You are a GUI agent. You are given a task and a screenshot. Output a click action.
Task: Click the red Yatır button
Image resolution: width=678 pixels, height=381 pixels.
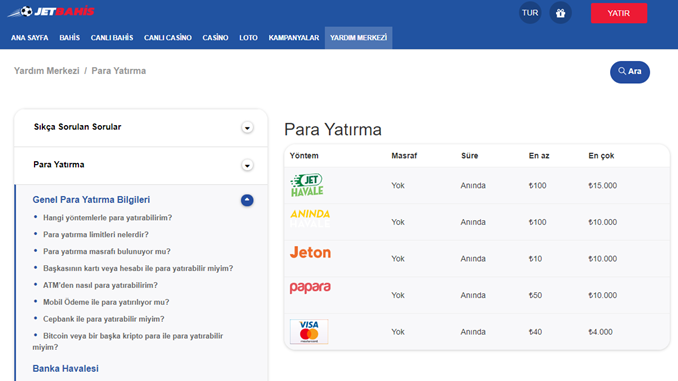(x=619, y=13)
